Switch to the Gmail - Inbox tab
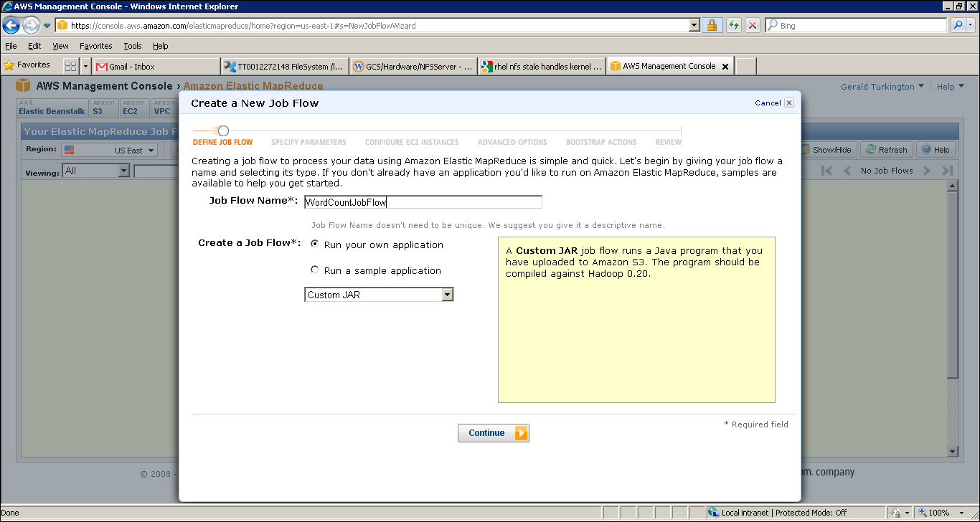This screenshot has width=980, height=522. [156, 66]
